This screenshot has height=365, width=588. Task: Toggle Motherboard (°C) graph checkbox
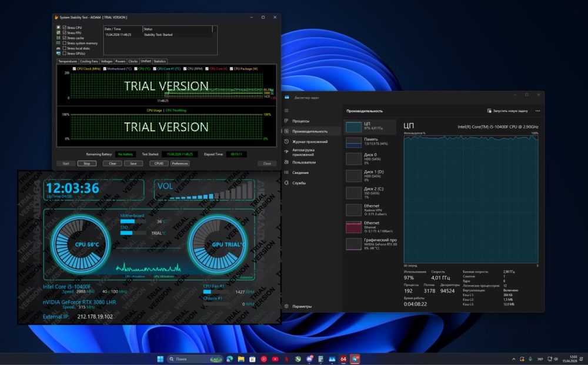[x=105, y=69]
